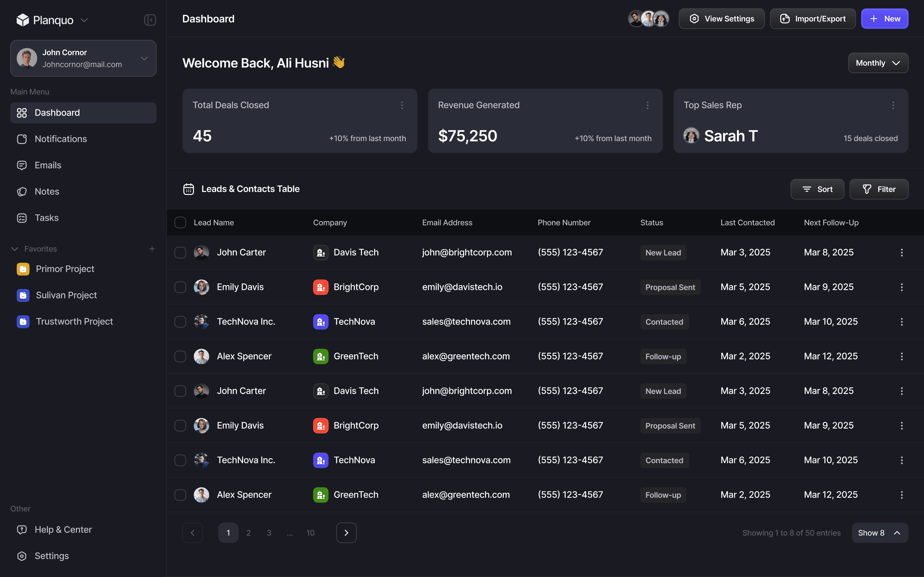Open Import/Export options

pyautogui.click(x=813, y=18)
